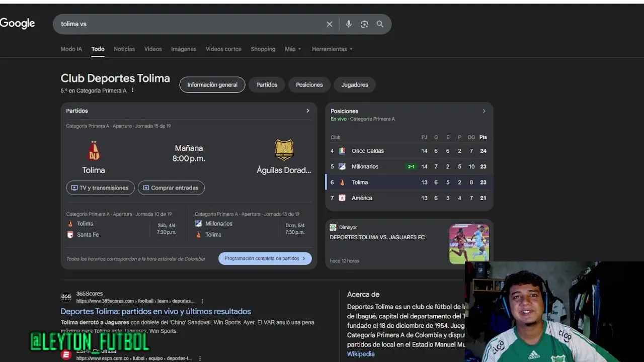Select the América team name in standings

[x=362, y=198]
